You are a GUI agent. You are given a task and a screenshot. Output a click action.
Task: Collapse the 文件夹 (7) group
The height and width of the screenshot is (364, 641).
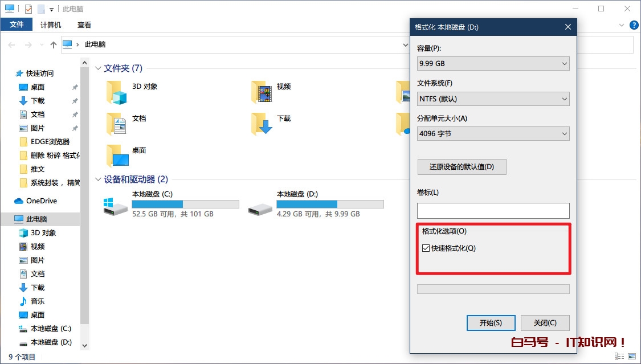click(98, 68)
